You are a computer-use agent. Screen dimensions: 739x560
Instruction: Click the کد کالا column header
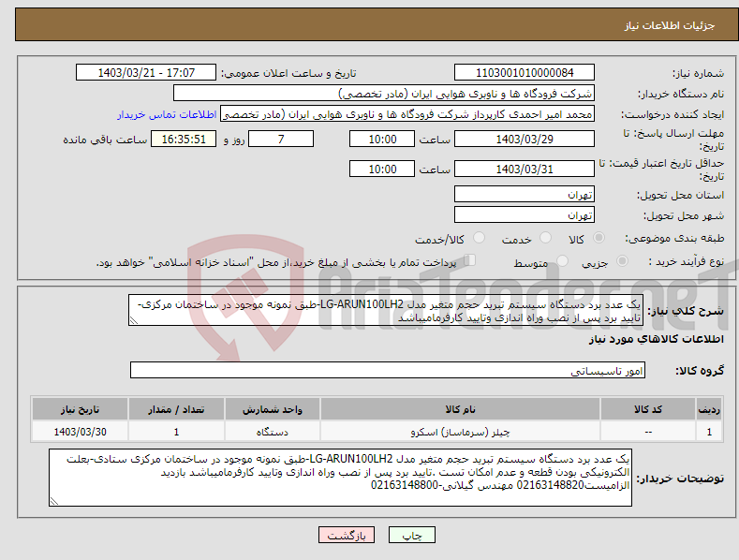click(647, 409)
